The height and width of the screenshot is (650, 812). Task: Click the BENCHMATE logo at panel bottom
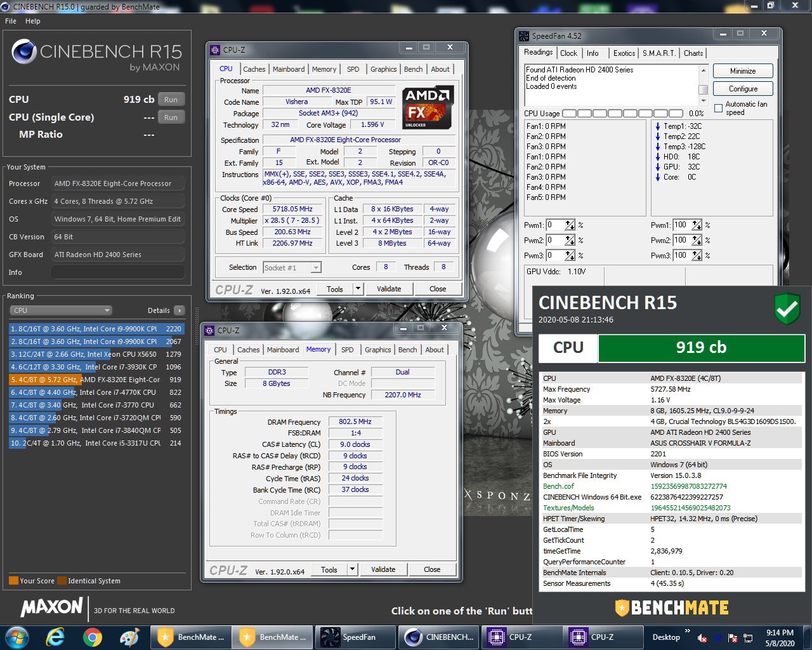672,608
